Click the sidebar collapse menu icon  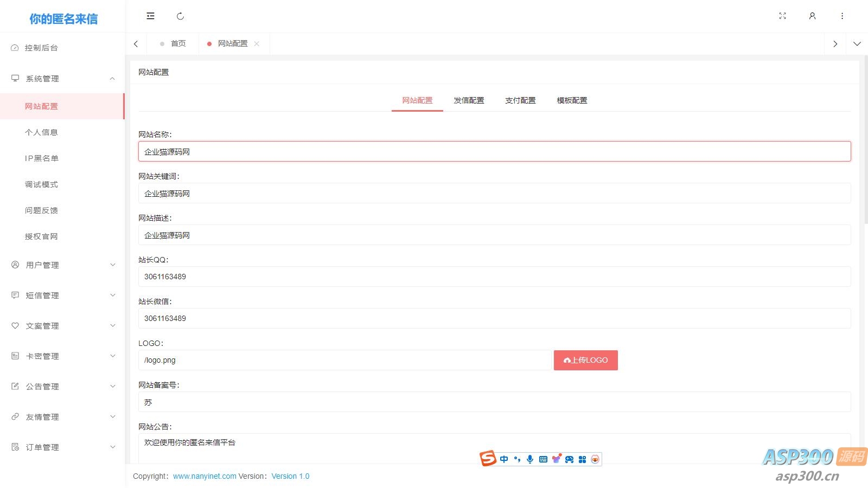coord(150,16)
